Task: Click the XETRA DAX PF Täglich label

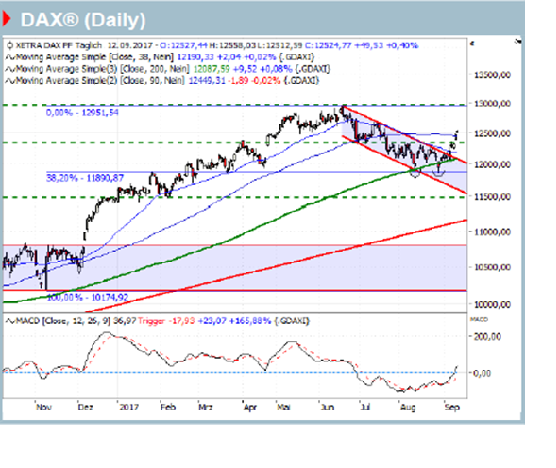Action: coord(59,45)
